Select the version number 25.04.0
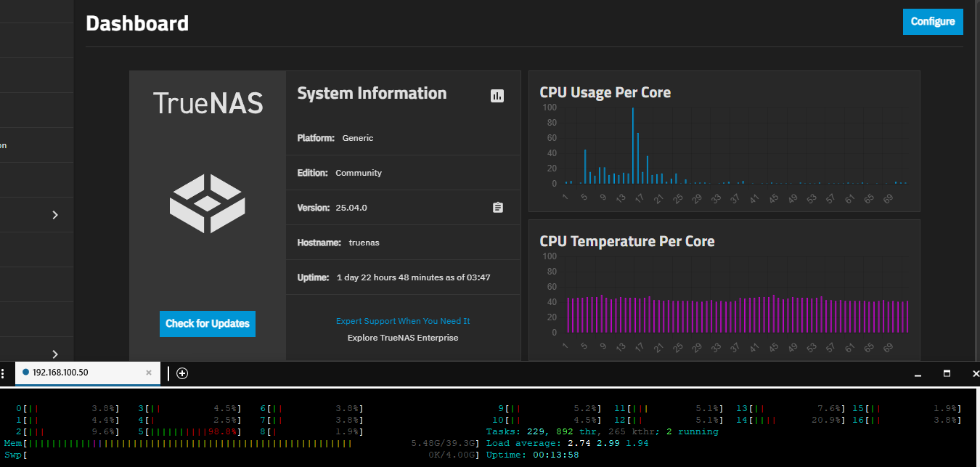The image size is (980, 467). (351, 208)
